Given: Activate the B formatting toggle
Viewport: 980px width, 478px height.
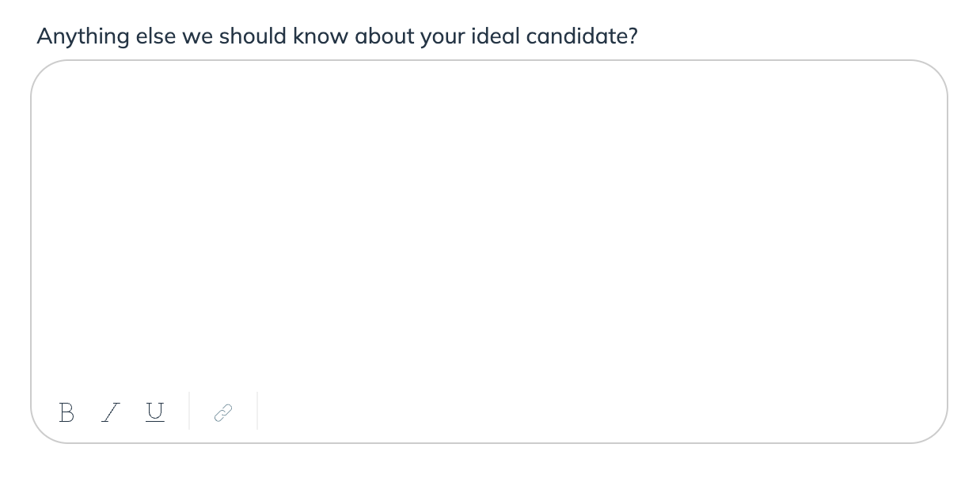Looking at the screenshot, I should click(x=67, y=412).
